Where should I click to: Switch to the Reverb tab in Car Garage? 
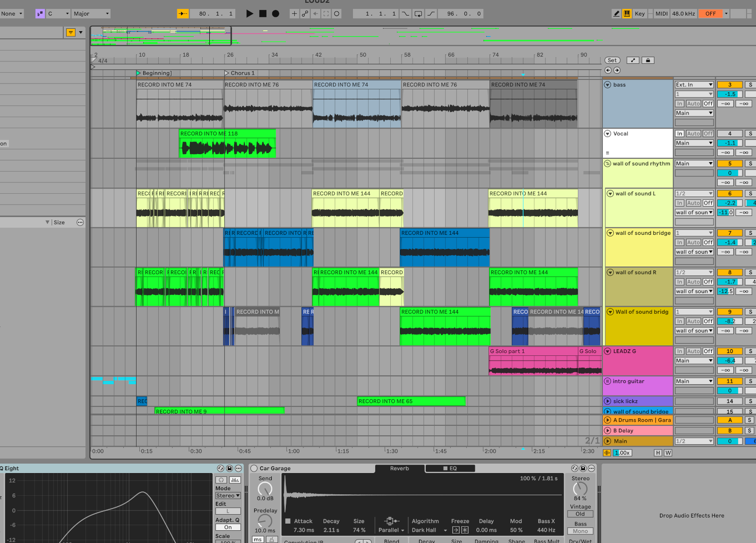[400, 468]
